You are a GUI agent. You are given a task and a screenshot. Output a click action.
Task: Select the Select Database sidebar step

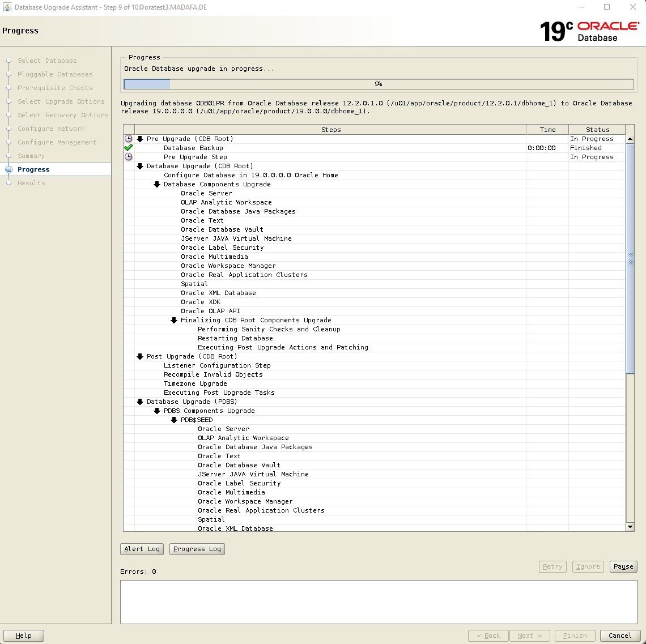[47, 61]
